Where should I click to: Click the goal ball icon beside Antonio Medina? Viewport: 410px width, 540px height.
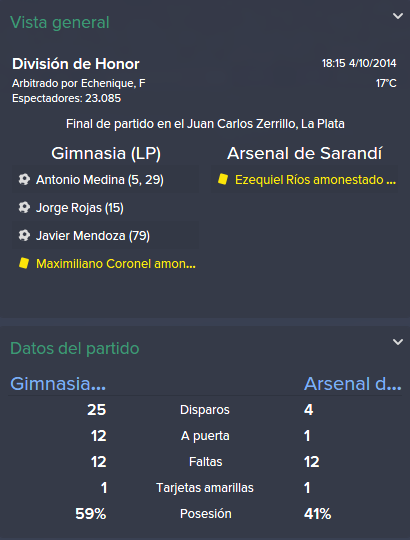[x=24, y=179]
